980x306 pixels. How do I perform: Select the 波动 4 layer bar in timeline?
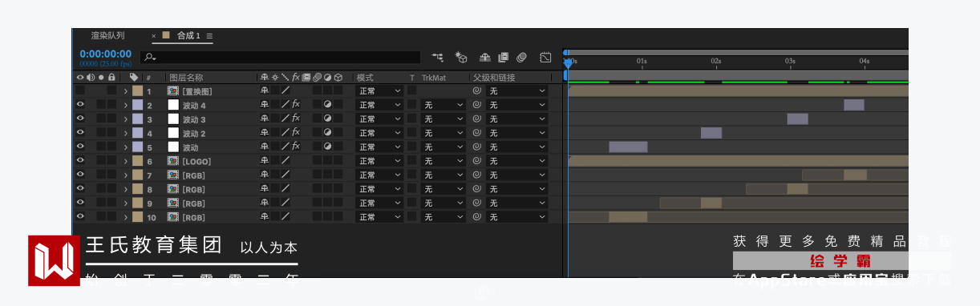tap(854, 105)
